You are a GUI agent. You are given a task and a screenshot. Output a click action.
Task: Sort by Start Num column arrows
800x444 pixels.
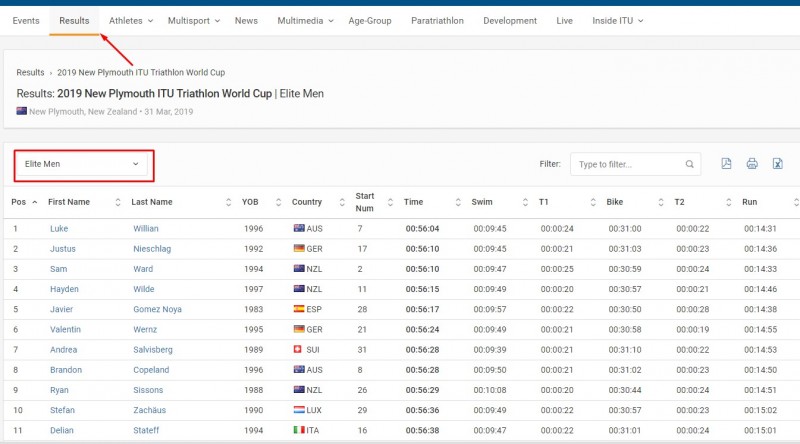coord(390,202)
